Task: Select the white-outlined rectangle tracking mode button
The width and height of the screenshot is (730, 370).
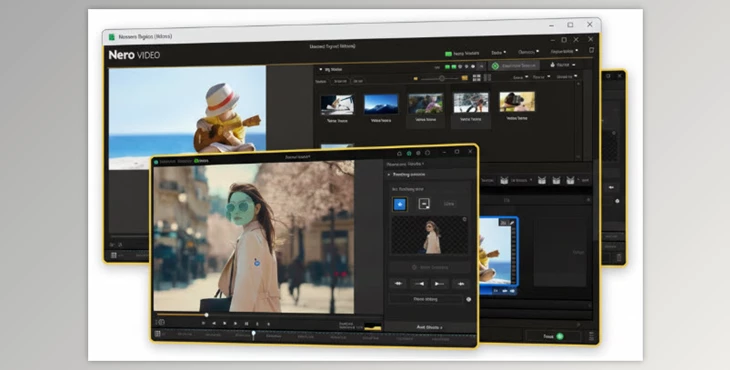Action: [x=424, y=203]
